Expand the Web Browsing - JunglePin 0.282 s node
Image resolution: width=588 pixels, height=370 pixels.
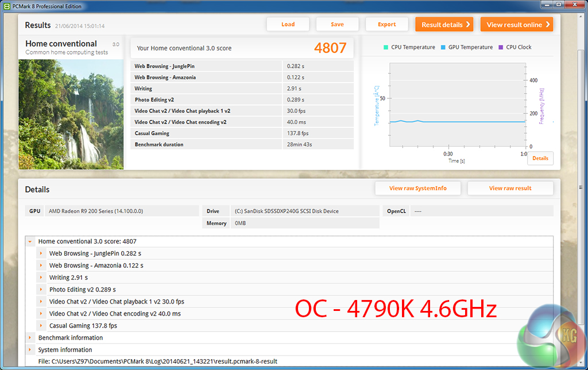tap(41, 254)
